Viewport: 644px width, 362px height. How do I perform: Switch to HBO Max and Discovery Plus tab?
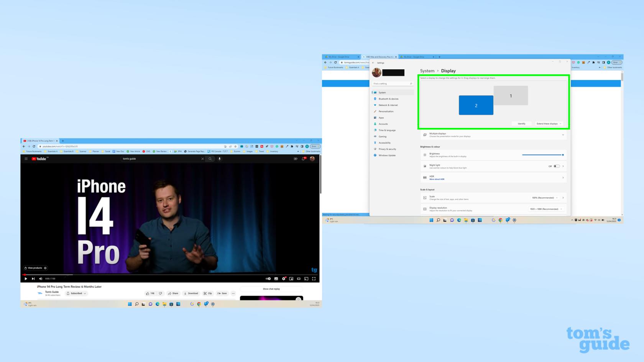(x=380, y=57)
